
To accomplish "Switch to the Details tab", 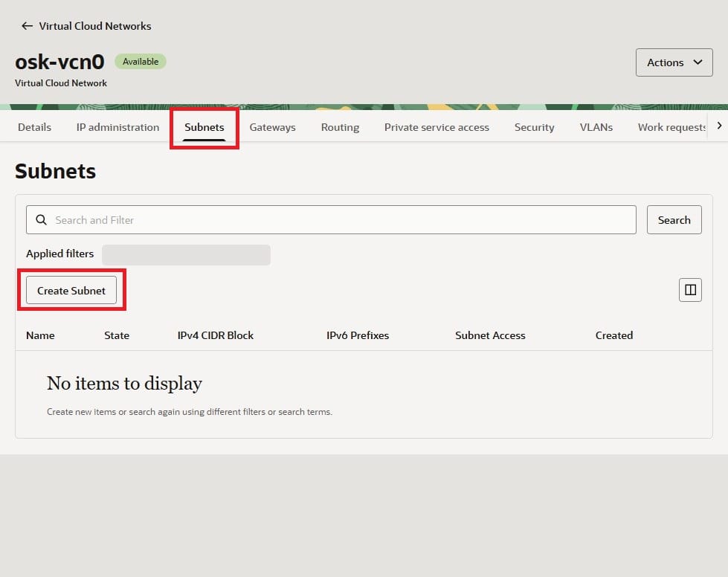I will (x=35, y=127).
